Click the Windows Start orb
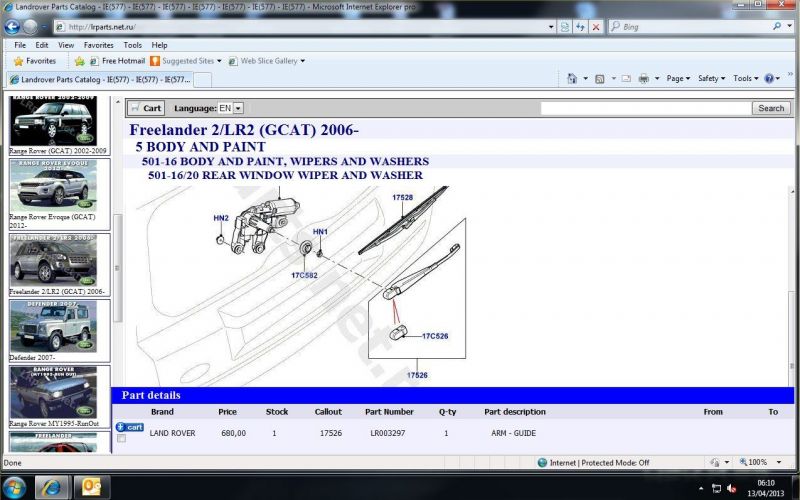The image size is (800, 500). click(15, 487)
